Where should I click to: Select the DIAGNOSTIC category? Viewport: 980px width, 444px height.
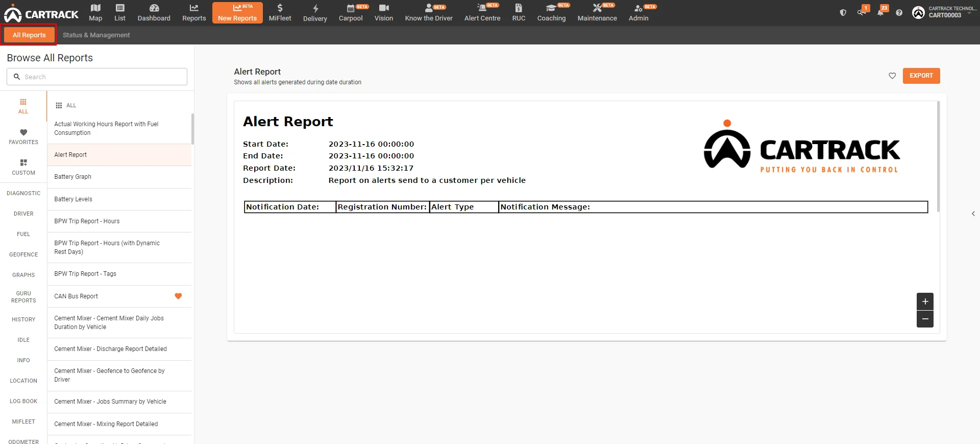tap(23, 193)
